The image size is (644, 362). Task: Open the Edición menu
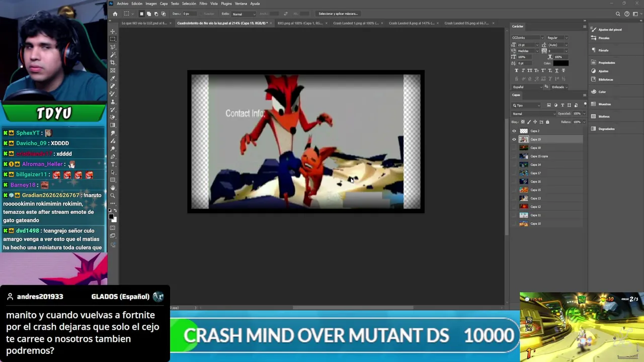pos(137,4)
